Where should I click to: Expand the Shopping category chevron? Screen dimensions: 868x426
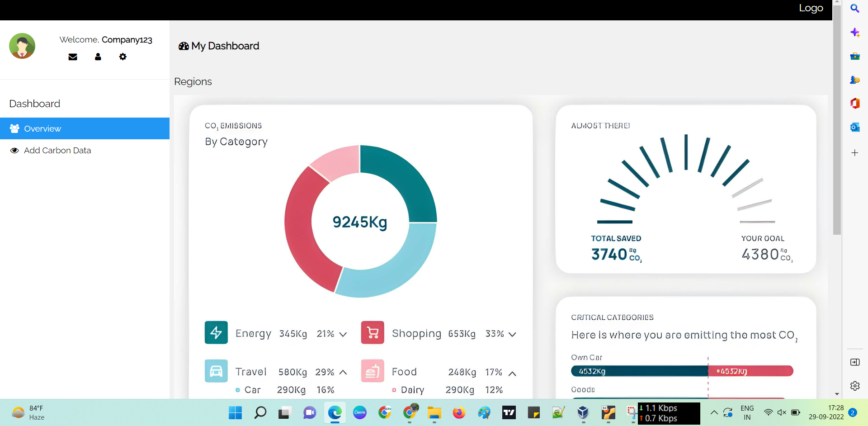click(x=512, y=334)
